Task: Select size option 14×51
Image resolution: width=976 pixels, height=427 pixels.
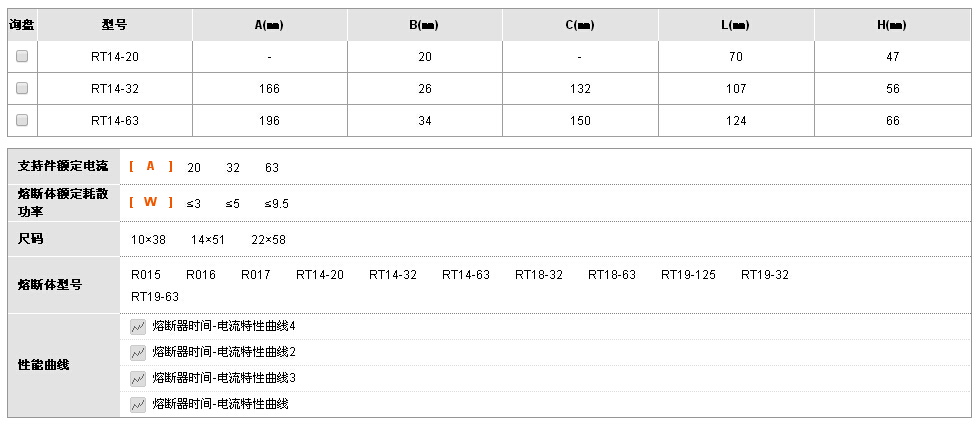Action: coord(208,240)
